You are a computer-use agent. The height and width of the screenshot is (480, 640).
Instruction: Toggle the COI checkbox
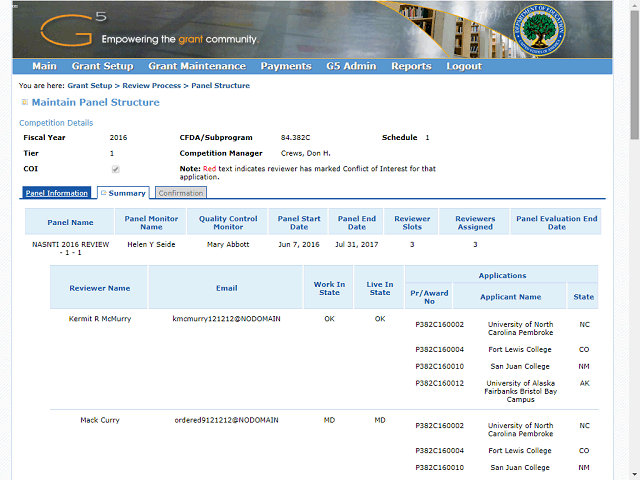click(x=116, y=169)
